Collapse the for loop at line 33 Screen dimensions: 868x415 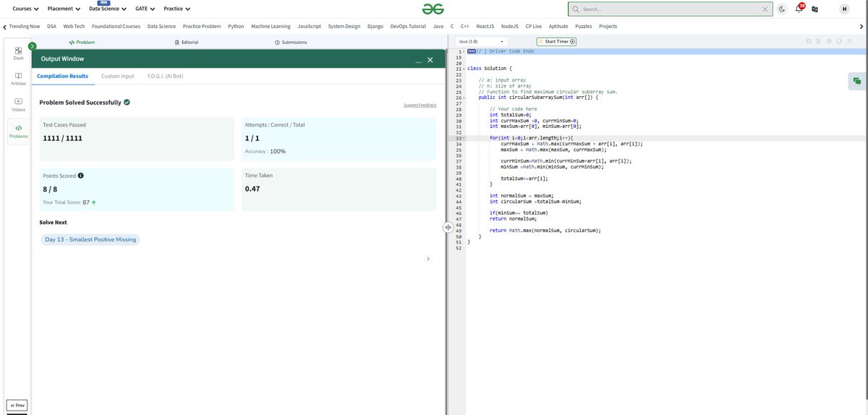[464, 138]
